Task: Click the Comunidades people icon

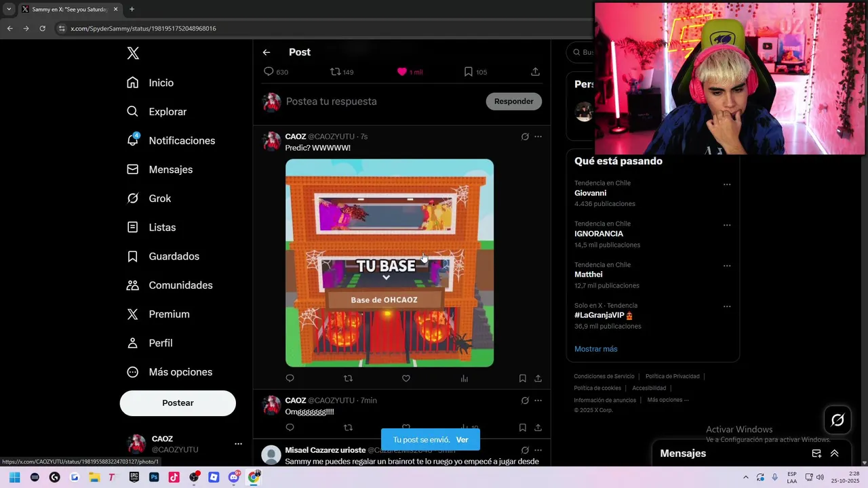Action: pyautogui.click(x=133, y=285)
